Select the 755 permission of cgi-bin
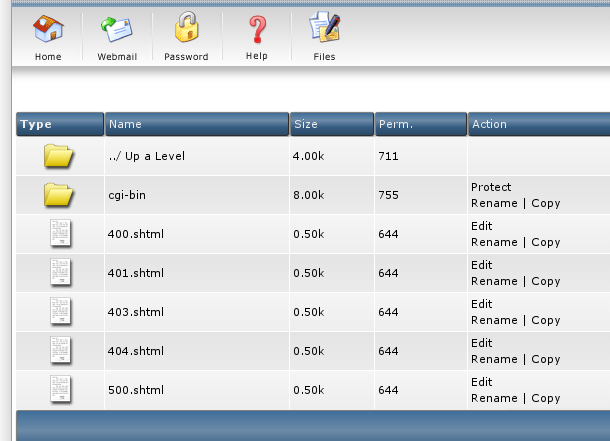 click(388, 195)
